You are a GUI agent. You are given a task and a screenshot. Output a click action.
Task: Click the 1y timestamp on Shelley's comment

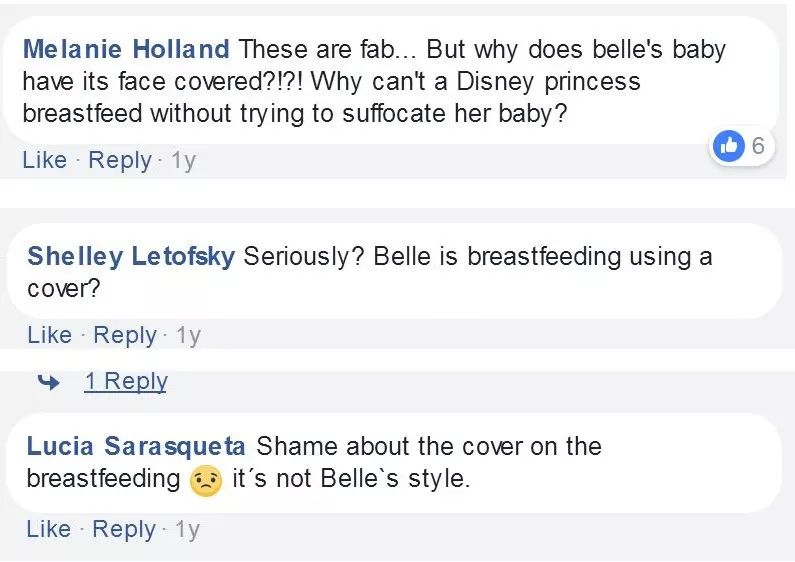188,335
